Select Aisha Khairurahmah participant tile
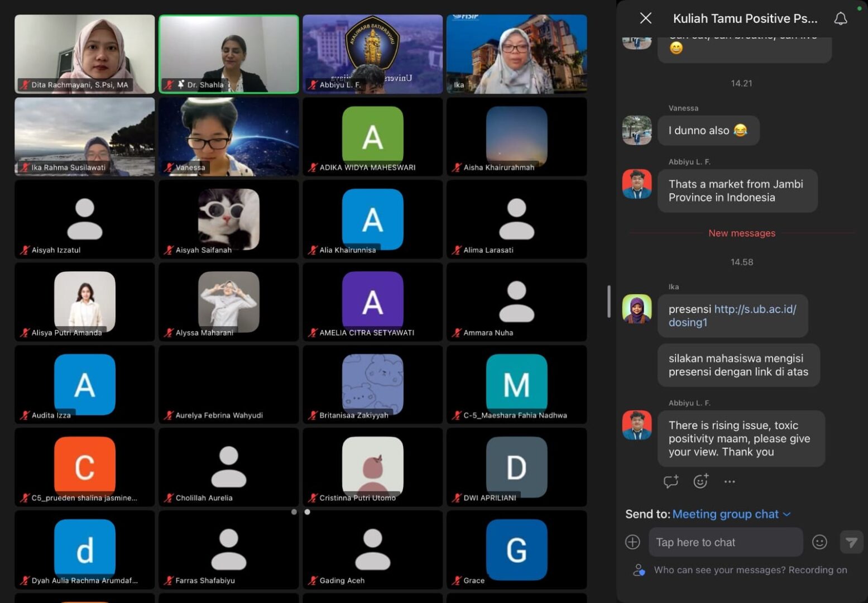This screenshot has height=603, width=868. pos(517,137)
